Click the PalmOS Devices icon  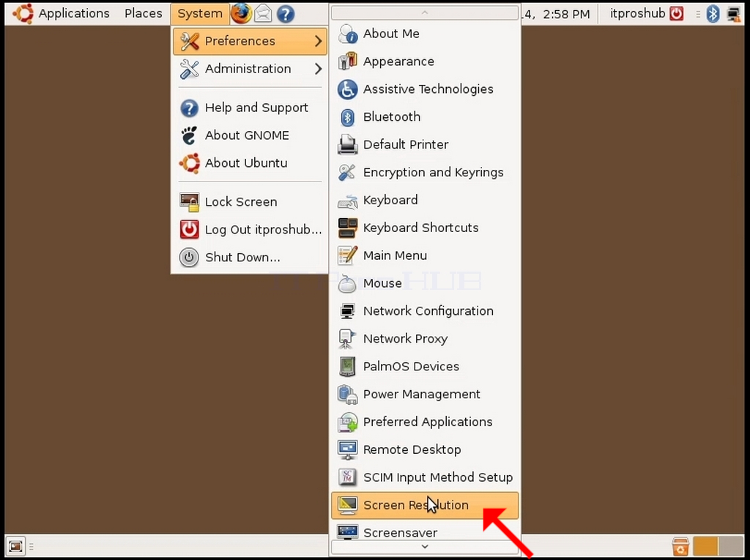[x=348, y=367]
